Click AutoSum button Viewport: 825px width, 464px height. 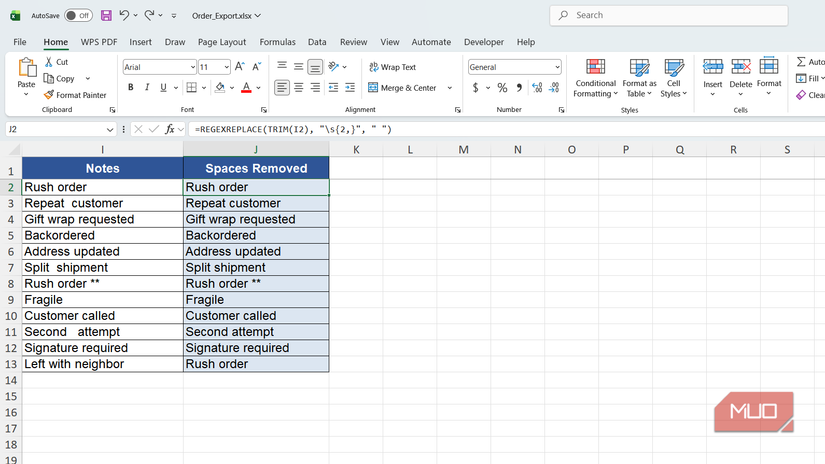(810, 62)
